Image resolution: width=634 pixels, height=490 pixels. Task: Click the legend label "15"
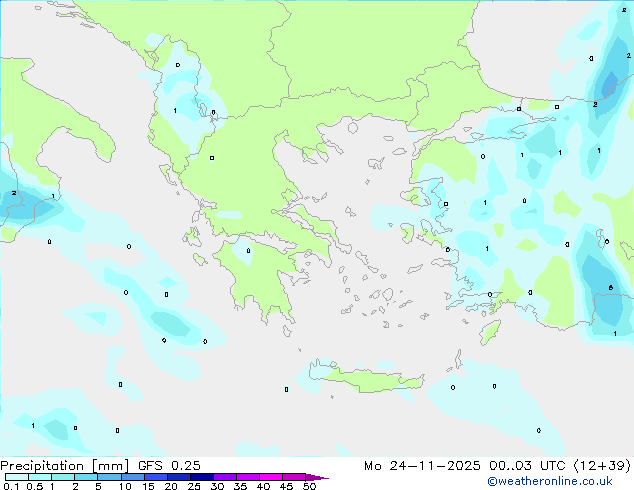[x=148, y=486]
